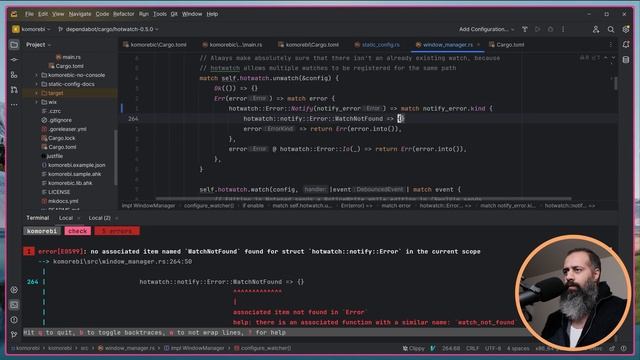Open the File menu

[29, 14]
